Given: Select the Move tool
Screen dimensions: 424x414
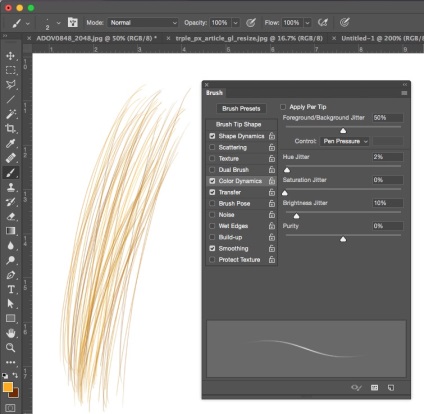Looking at the screenshot, I should coord(10,55).
